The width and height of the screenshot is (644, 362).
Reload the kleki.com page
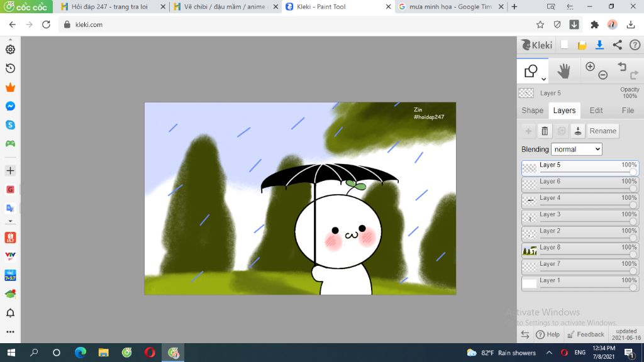coord(46,25)
